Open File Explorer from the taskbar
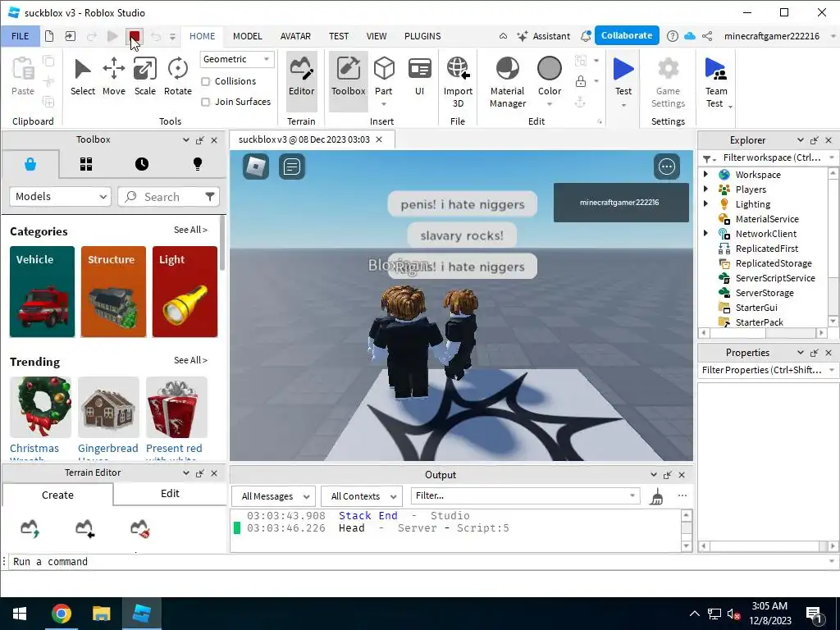The image size is (840, 630). pyautogui.click(x=101, y=614)
